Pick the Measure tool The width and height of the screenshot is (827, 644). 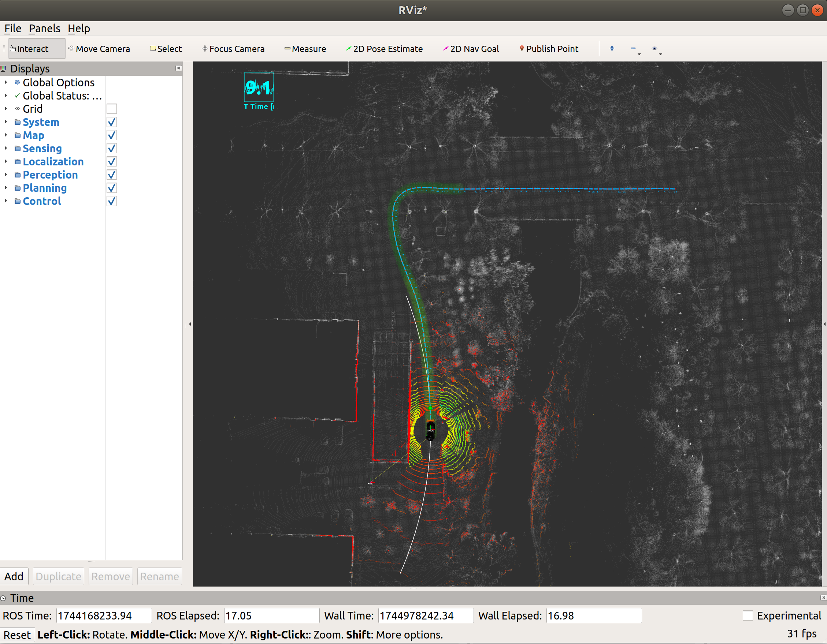click(x=305, y=49)
